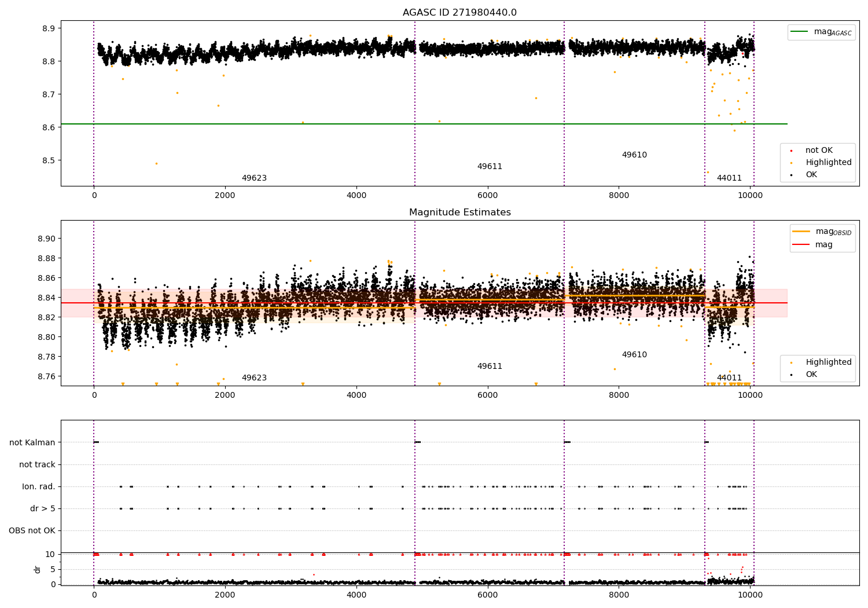
Task: Click the 8000 x-tick under the bottom plot
Action: (619, 595)
